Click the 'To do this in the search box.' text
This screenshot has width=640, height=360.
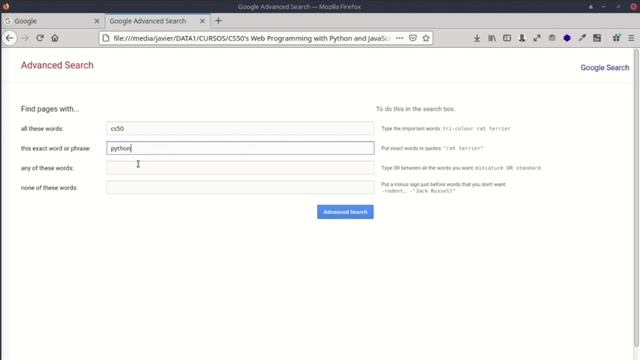(415, 109)
